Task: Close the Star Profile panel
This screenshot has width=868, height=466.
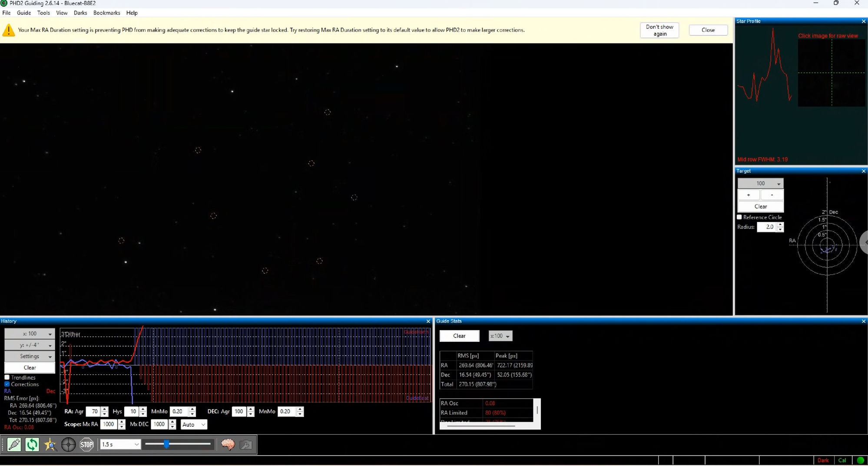Action: tap(863, 21)
